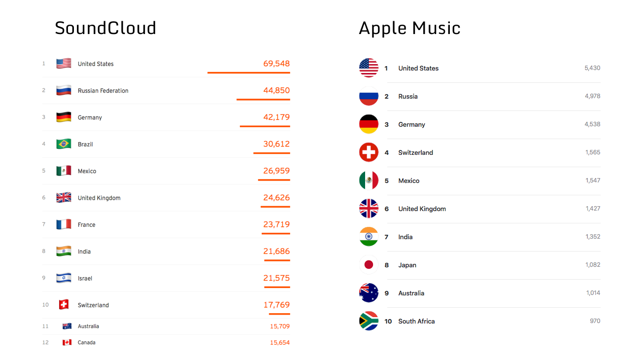Click the orange bar under 44,850
This screenshot has height=362, width=644.
263,100
